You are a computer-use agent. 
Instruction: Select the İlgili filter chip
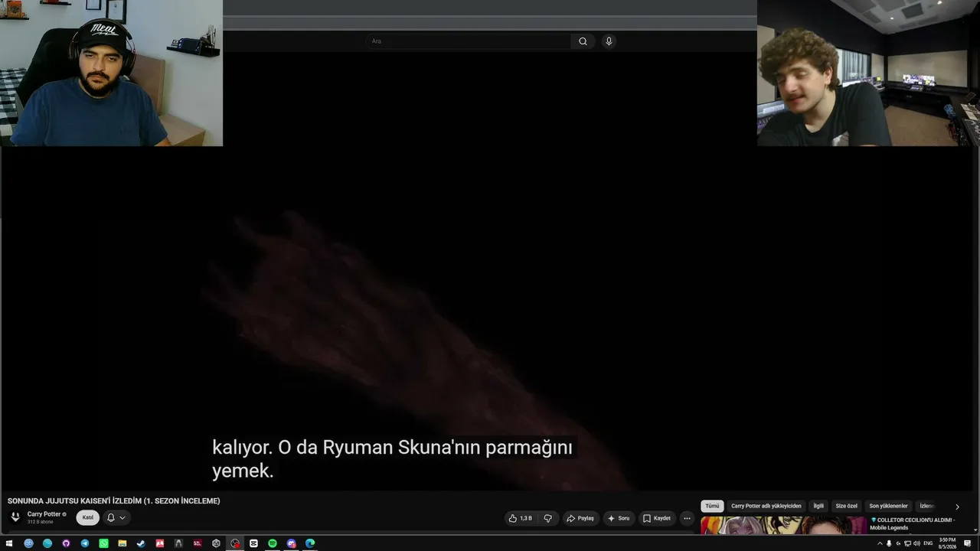click(x=818, y=506)
